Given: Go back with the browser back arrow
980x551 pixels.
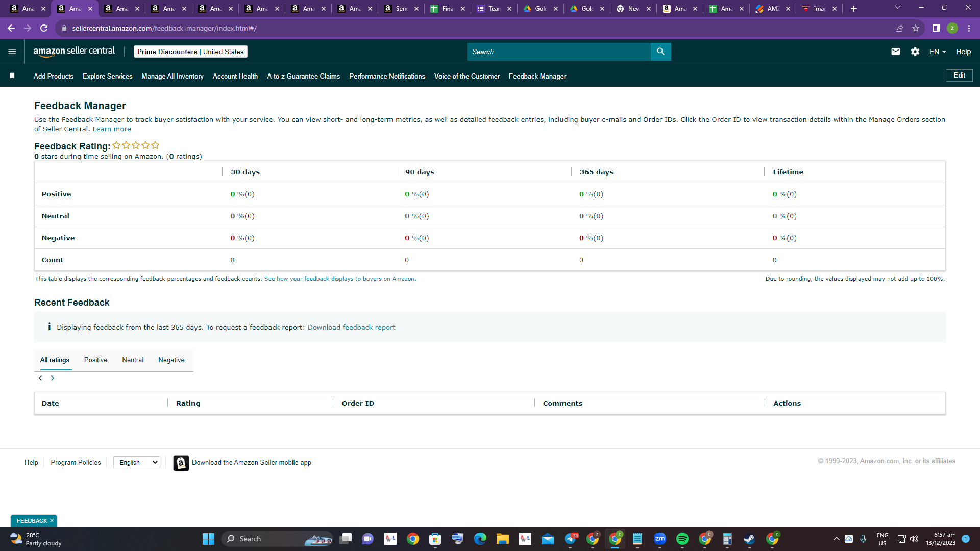Looking at the screenshot, I should 11,28.
